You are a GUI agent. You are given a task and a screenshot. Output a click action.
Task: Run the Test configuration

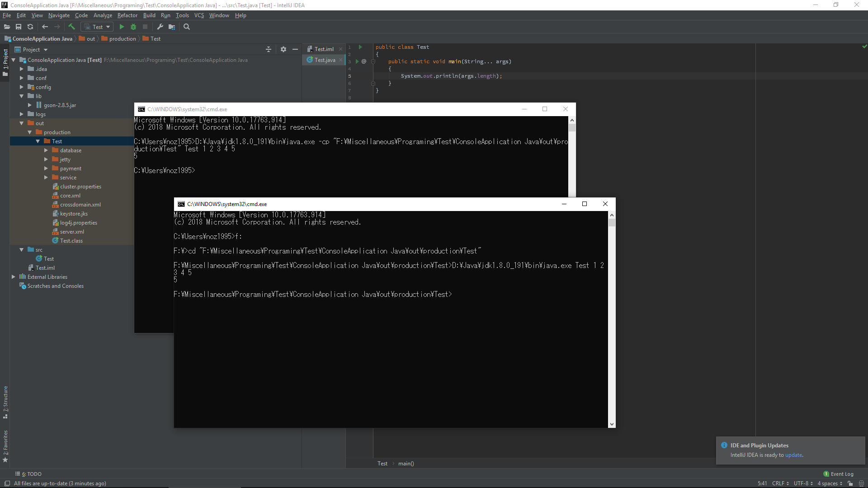(122, 27)
